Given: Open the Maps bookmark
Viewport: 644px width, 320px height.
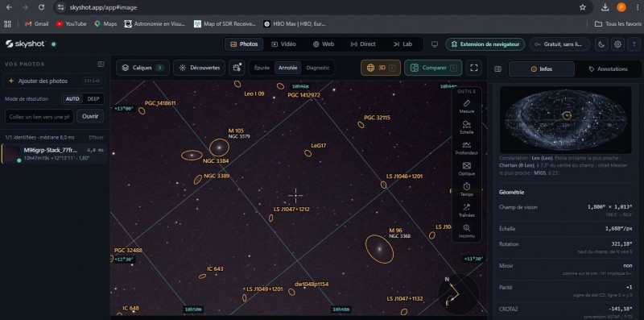Looking at the screenshot, I should coord(105,24).
